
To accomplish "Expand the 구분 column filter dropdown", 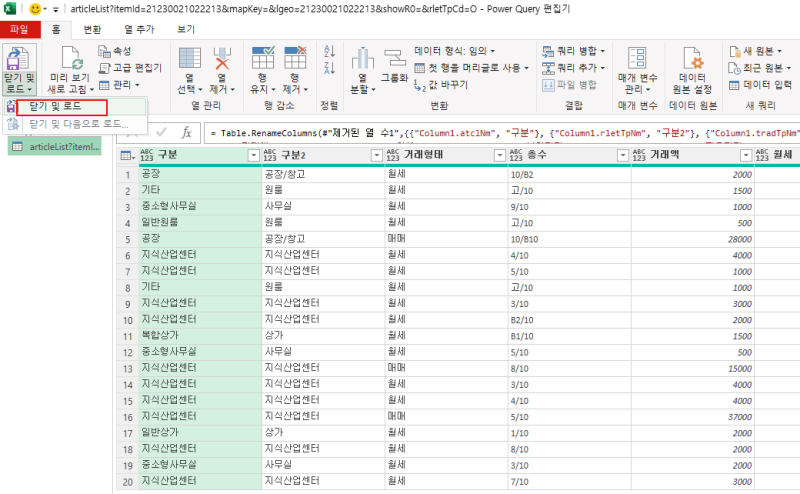I will (254, 155).
